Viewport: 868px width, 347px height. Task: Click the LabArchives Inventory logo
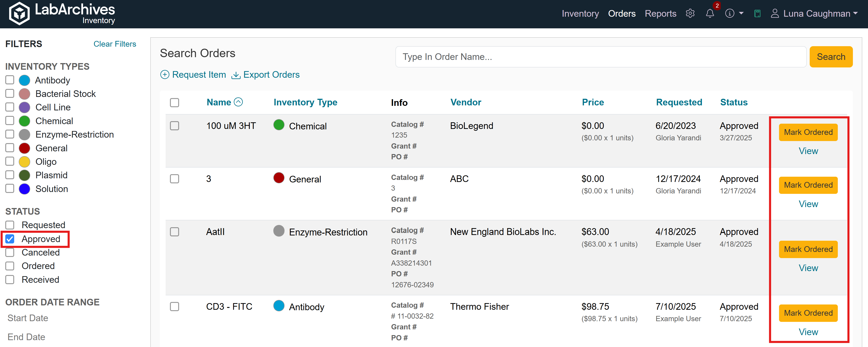pyautogui.click(x=62, y=13)
